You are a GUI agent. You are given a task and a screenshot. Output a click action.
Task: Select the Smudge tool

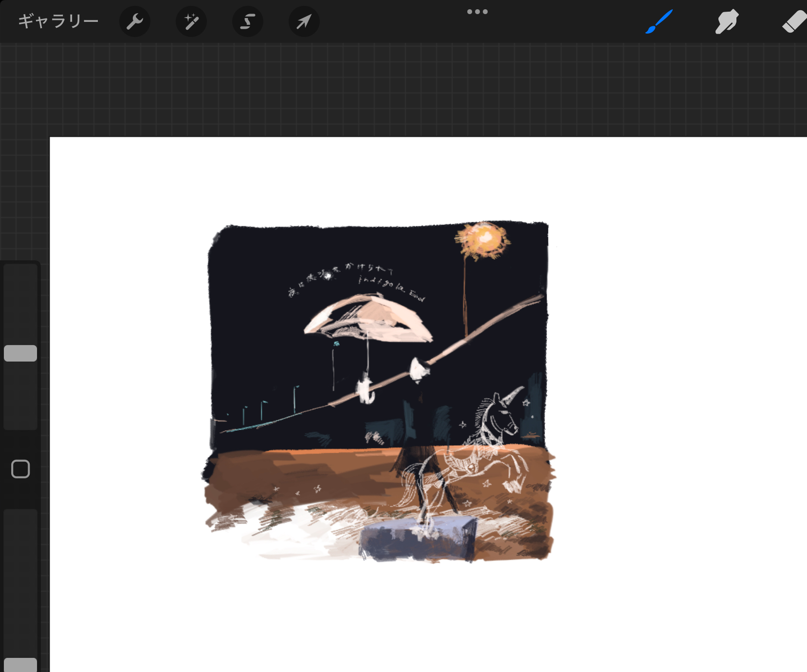(727, 21)
